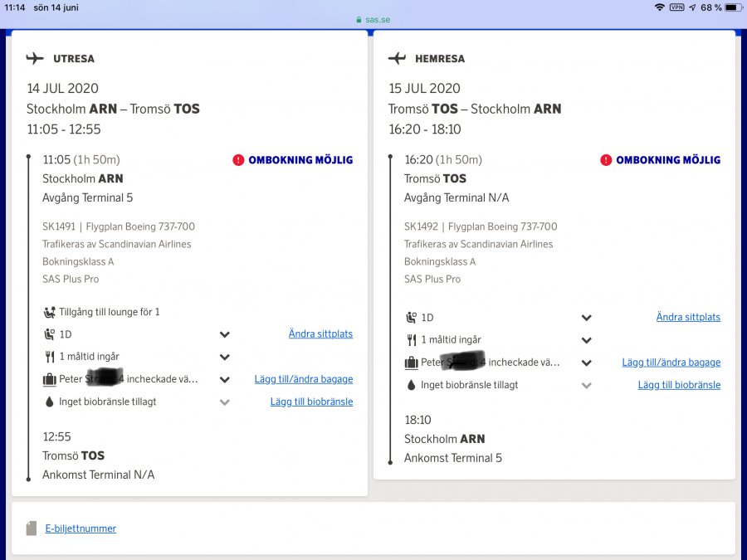Click the meal cutlery icon in return flight
Viewport: 747px width, 560px height.
[x=411, y=340]
